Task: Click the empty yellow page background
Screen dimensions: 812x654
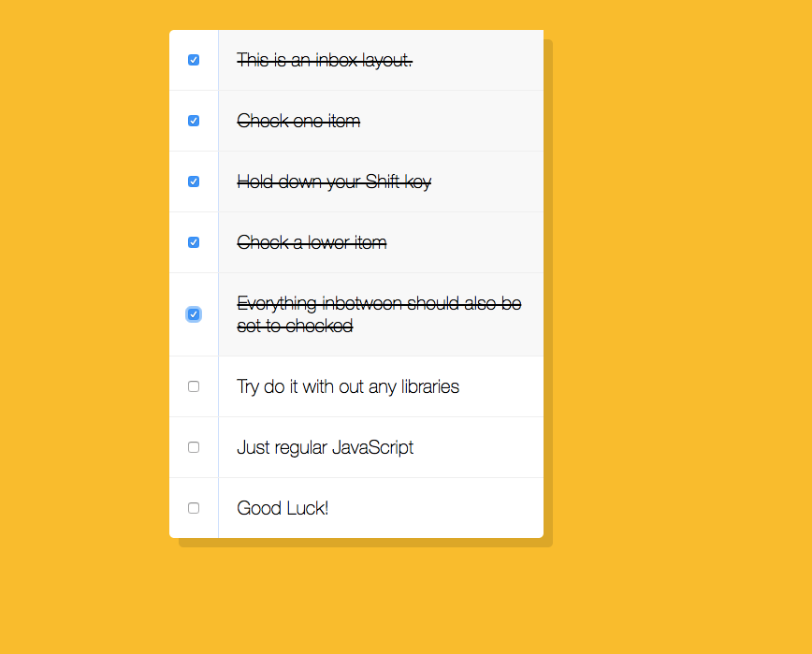Action: click(674, 311)
